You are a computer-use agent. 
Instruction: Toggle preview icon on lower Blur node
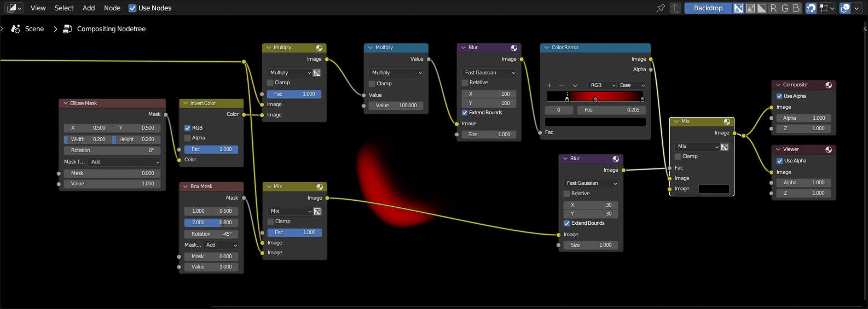[616, 159]
